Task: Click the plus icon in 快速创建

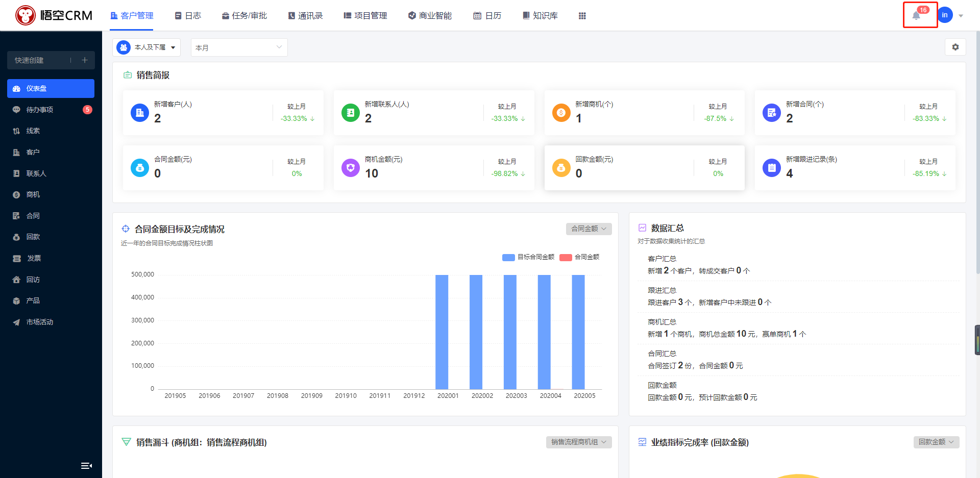Action: (x=85, y=60)
